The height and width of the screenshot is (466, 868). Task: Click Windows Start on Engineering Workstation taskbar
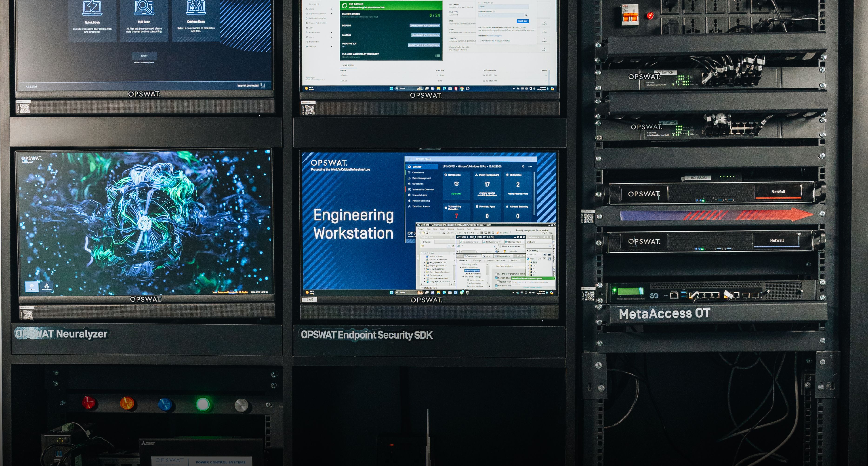coord(391,293)
